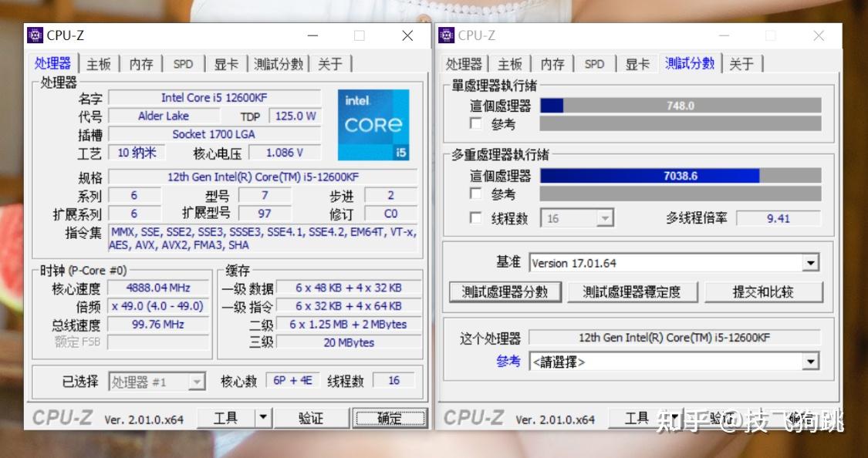Go to the 显卡 tab in the right window
The image size is (868, 458).
click(x=637, y=64)
